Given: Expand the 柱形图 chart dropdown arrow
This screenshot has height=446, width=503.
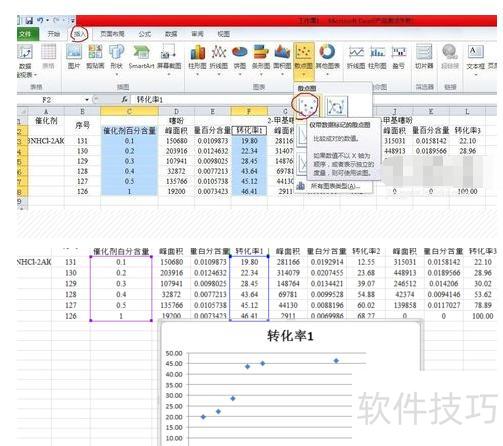Looking at the screenshot, I should pyautogui.click(x=198, y=74).
